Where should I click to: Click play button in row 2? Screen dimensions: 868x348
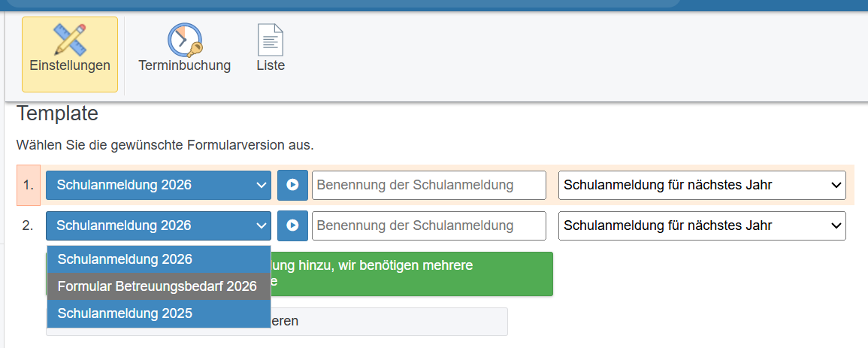292,225
